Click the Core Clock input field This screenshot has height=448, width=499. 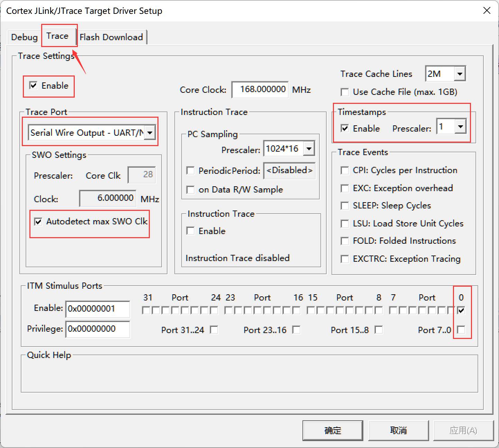260,90
